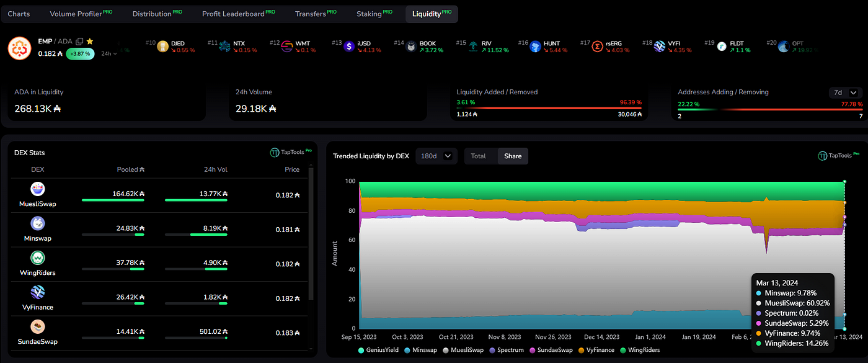Select the Liquidity tab
The height and width of the screenshot is (363, 868).
coord(432,14)
